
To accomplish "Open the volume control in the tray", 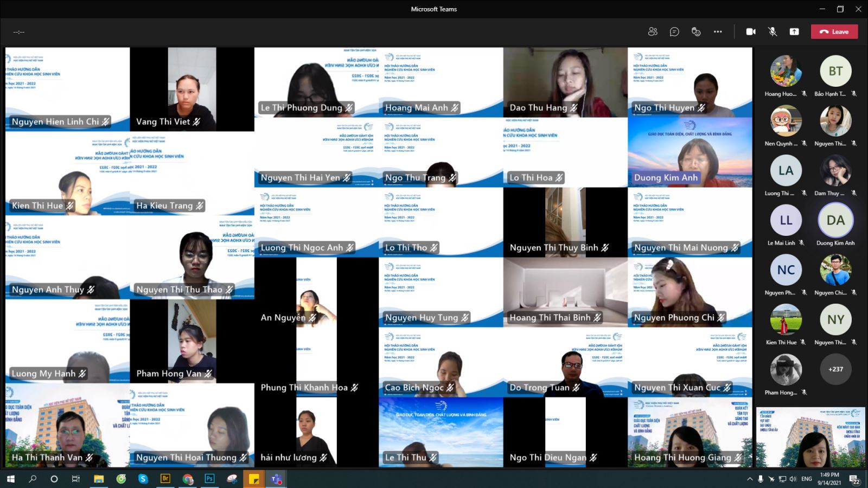I will 793,479.
